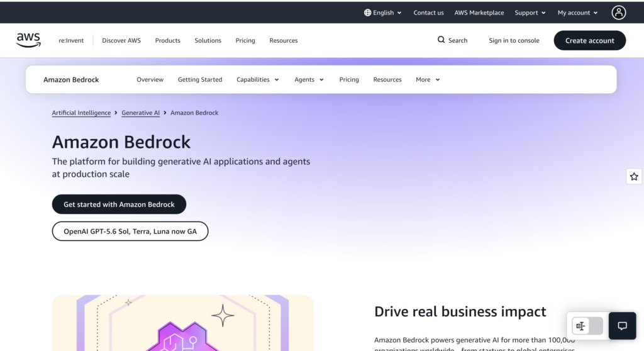The height and width of the screenshot is (351, 644).
Task: Open the Discover AWS menu
Action: 121,40
